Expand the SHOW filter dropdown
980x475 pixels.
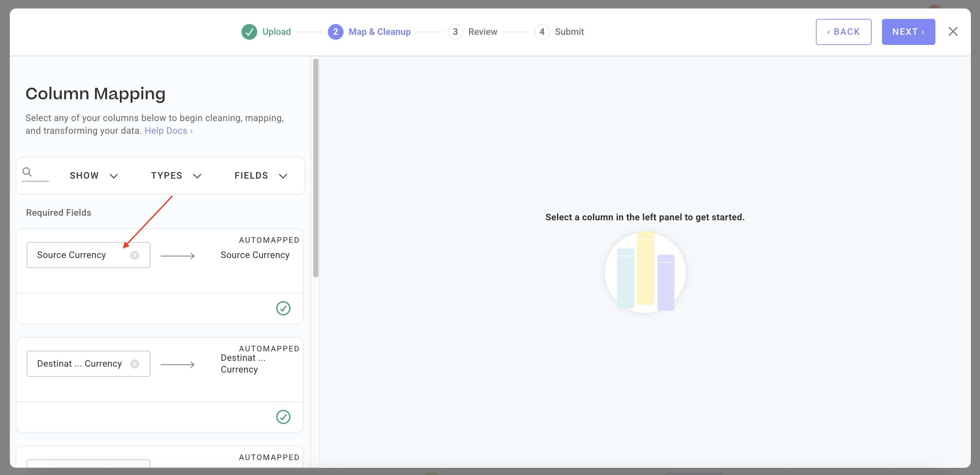coord(93,176)
